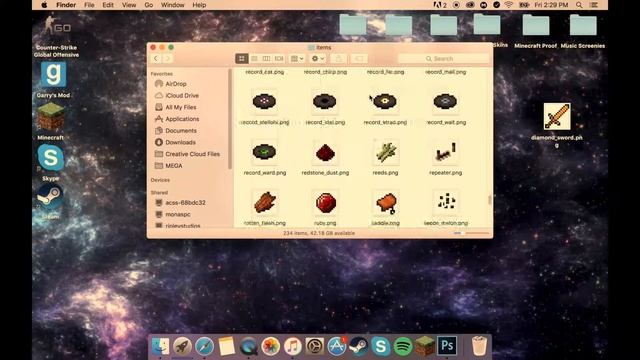Click the Share toolbar button

338,59
